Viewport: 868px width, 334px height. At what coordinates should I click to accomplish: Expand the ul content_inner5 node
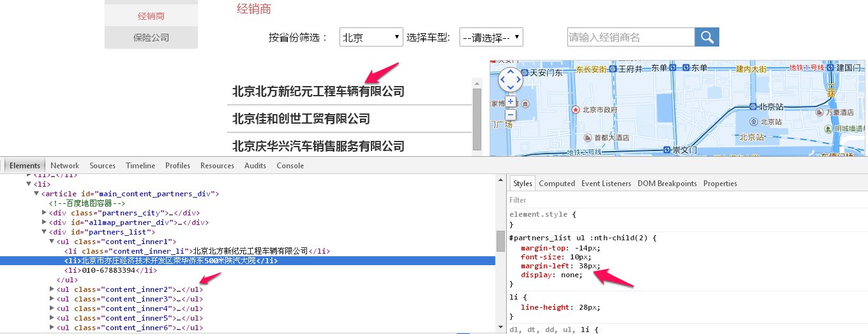pos(52,318)
